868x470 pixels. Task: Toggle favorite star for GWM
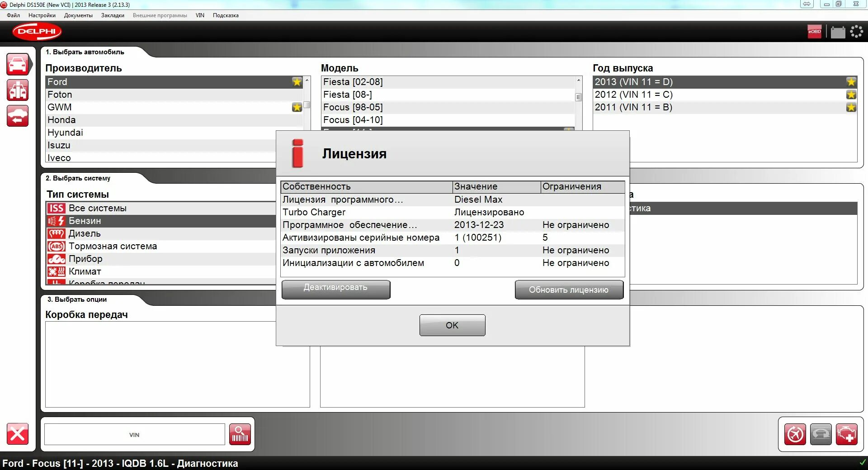point(297,107)
